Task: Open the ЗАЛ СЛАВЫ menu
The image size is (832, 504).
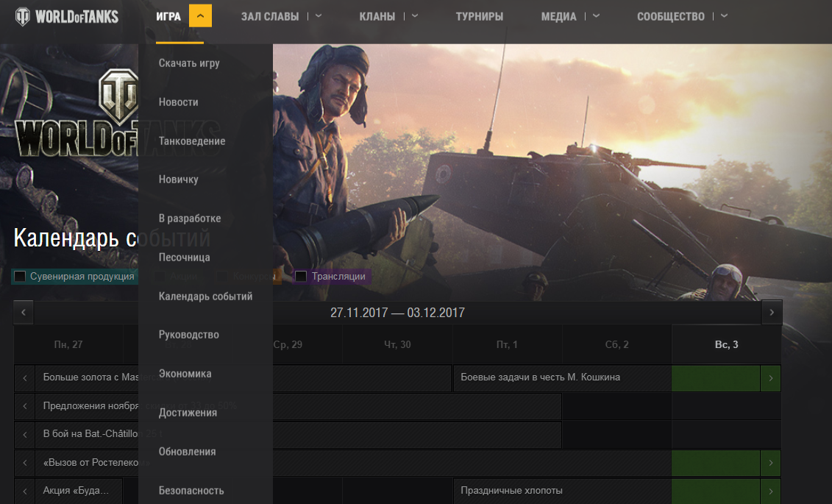Action: tap(270, 16)
